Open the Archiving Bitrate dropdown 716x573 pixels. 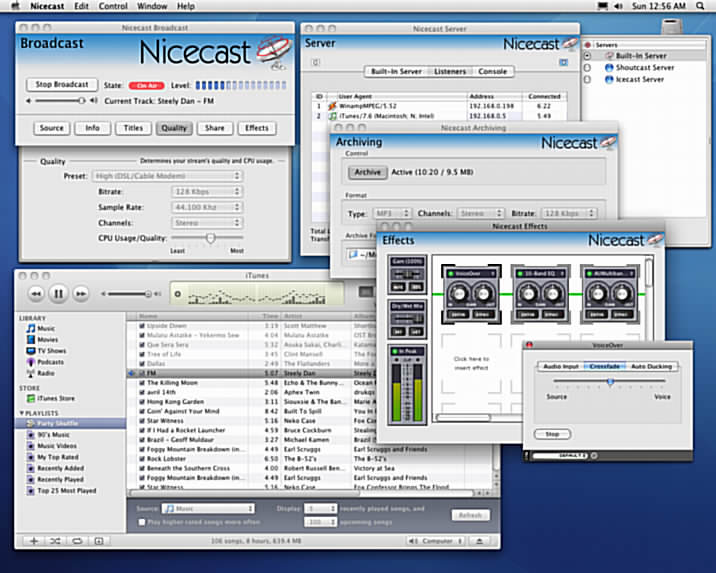tap(569, 213)
